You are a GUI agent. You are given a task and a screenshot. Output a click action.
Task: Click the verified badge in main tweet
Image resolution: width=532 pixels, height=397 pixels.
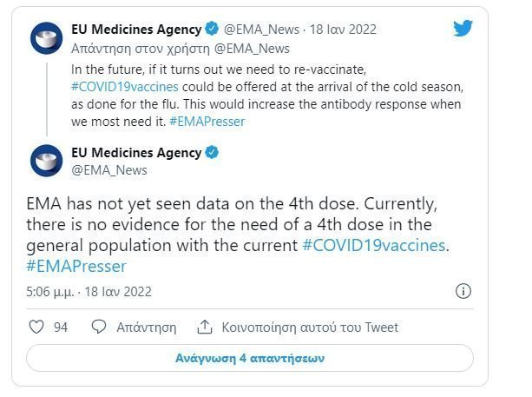(x=213, y=152)
